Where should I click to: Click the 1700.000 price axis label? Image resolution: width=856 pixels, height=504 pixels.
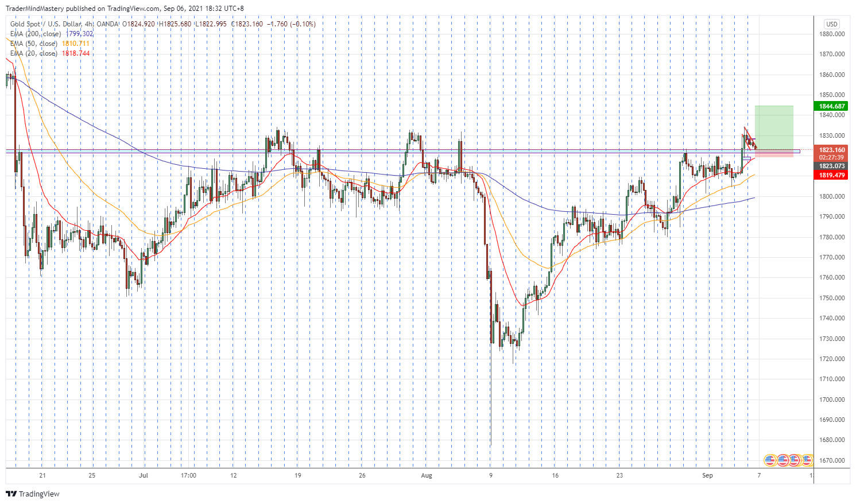coord(832,400)
